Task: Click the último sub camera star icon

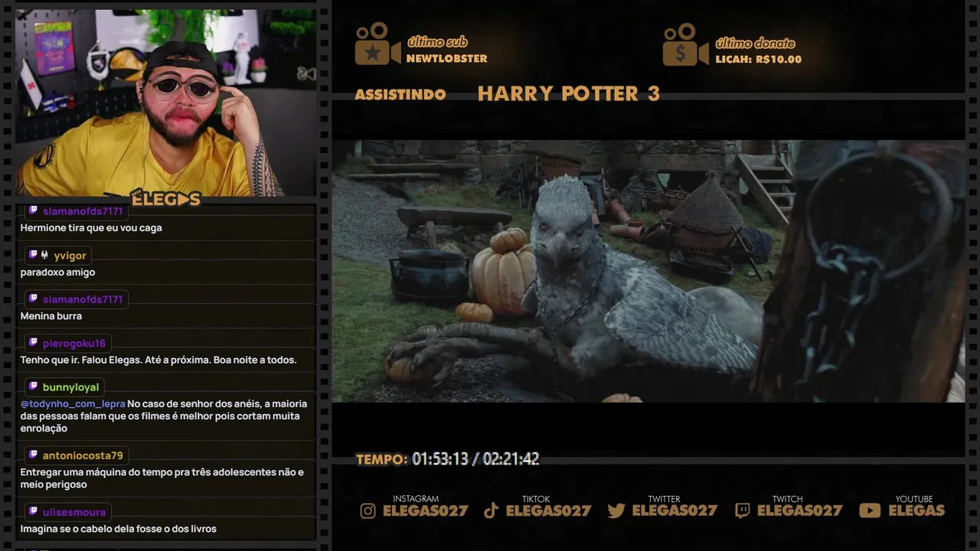Action: point(377,44)
